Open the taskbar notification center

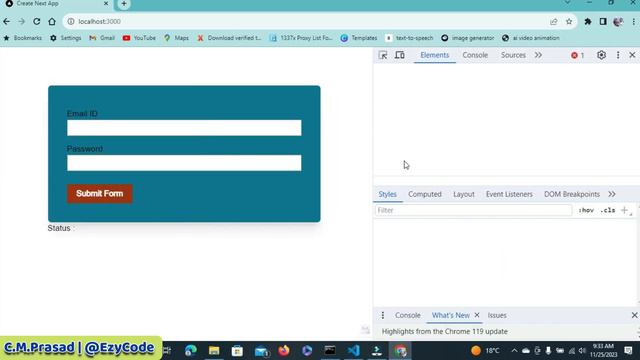click(x=629, y=351)
